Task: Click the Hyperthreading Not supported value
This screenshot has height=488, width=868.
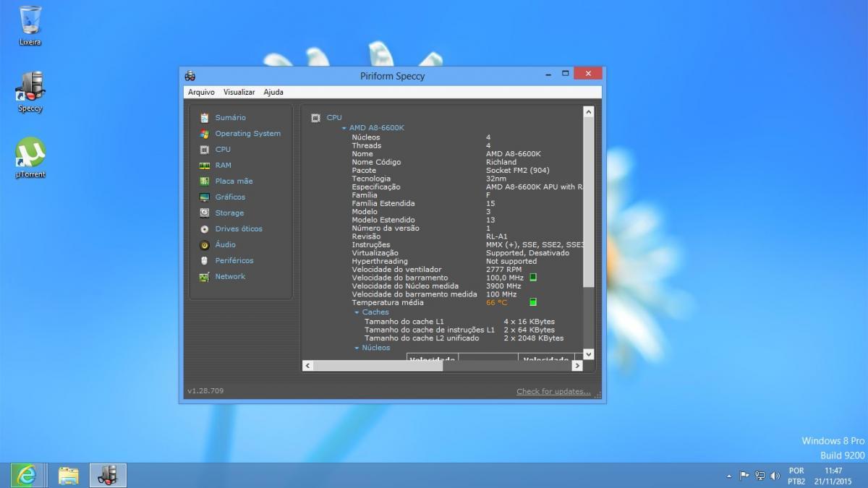Action: click(x=511, y=262)
